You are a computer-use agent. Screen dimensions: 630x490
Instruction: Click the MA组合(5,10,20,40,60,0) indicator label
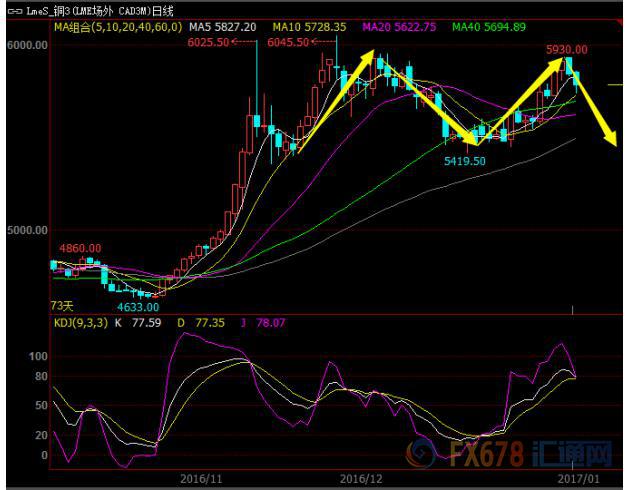click(x=118, y=27)
